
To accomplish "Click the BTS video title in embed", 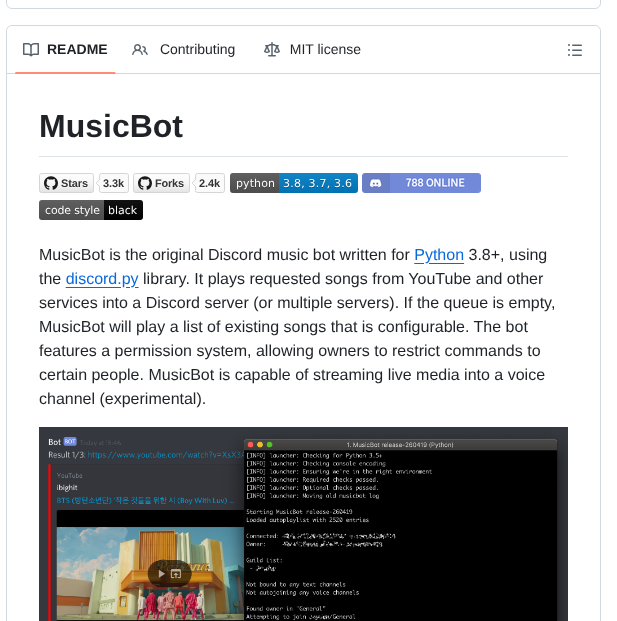I will tap(145, 501).
